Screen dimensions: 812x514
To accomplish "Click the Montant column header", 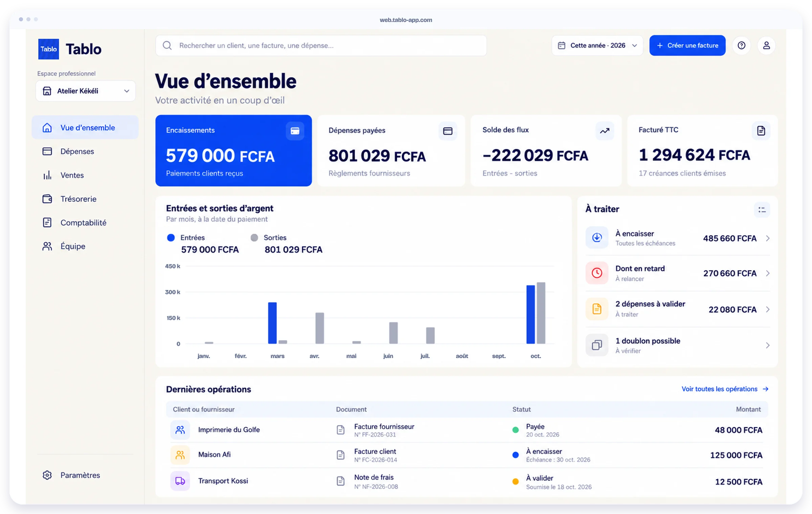I will (748, 409).
